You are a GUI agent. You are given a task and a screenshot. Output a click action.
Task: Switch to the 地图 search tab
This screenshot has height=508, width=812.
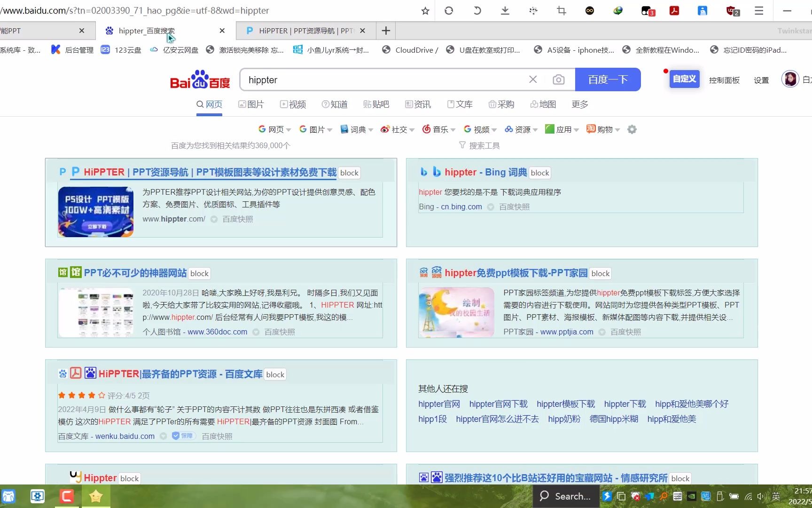[x=543, y=104]
